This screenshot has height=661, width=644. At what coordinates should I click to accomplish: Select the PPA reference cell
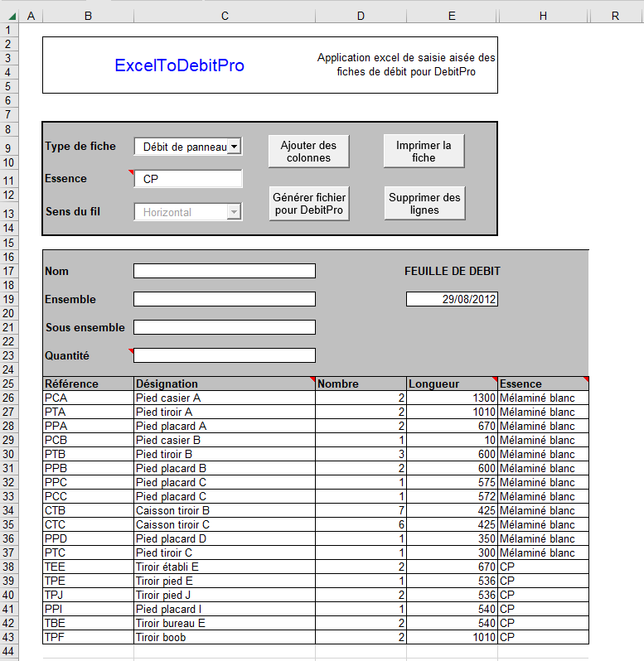pyautogui.click(x=88, y=427)
